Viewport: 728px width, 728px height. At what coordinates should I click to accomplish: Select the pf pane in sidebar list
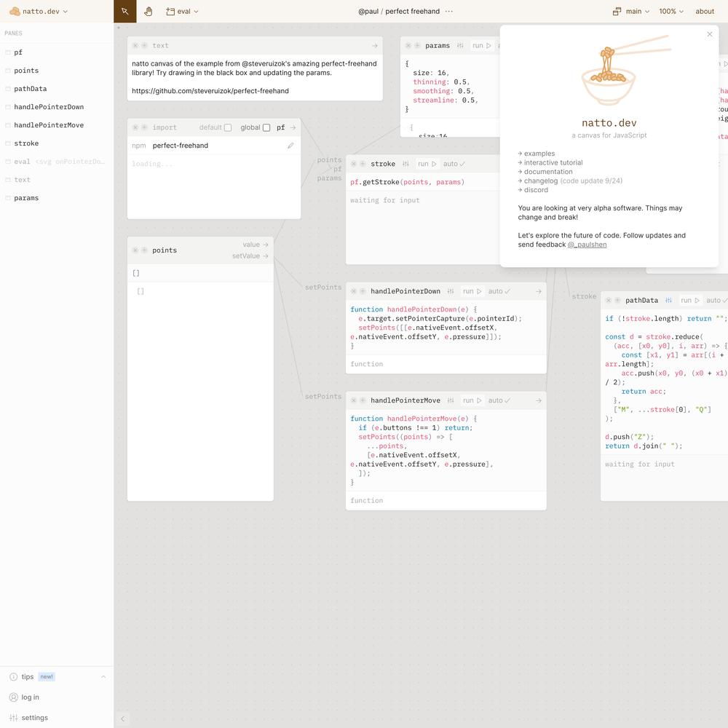click(x=57, y=52)
